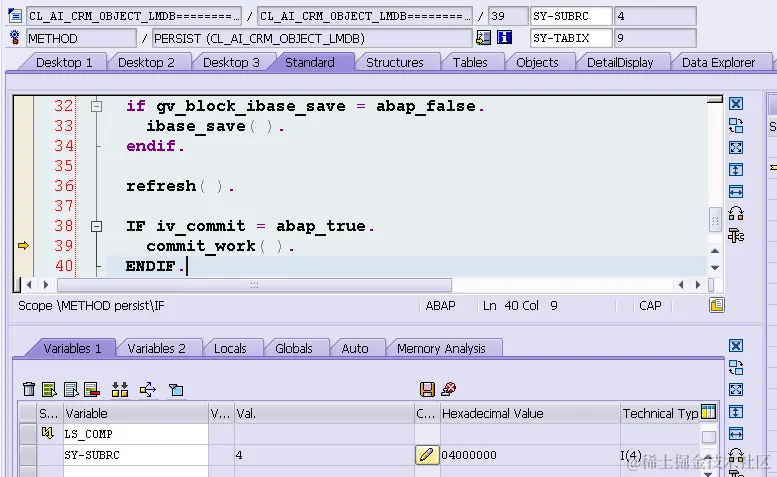Click the green list icon in Variables toolbar
The width and height of the screenshot is (777, 477).
pos(49,389)
